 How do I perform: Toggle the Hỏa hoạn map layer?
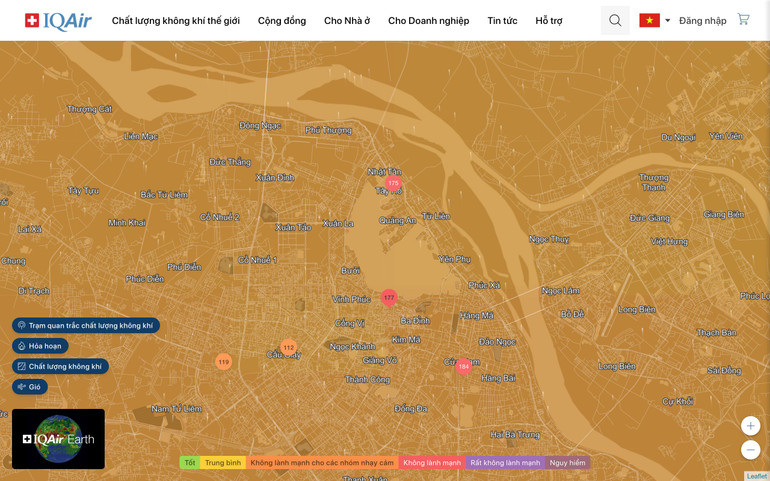pyautogui.click(x=40, y=346)
